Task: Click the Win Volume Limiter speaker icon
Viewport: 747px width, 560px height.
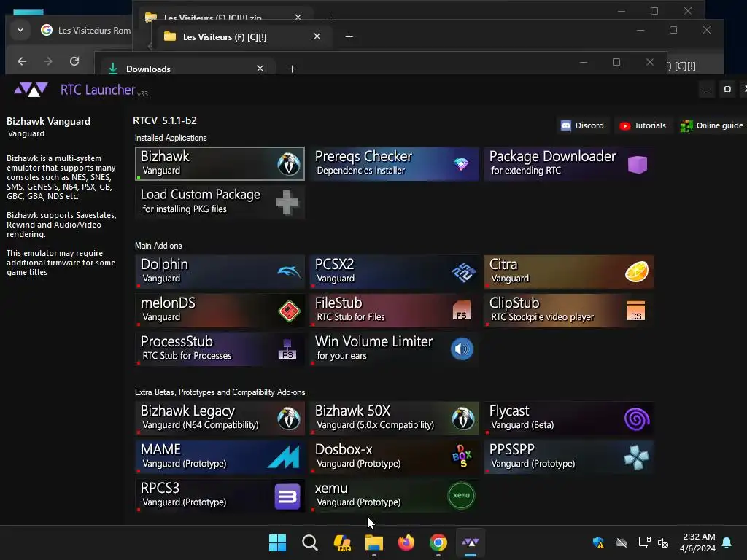Action: 462,349
